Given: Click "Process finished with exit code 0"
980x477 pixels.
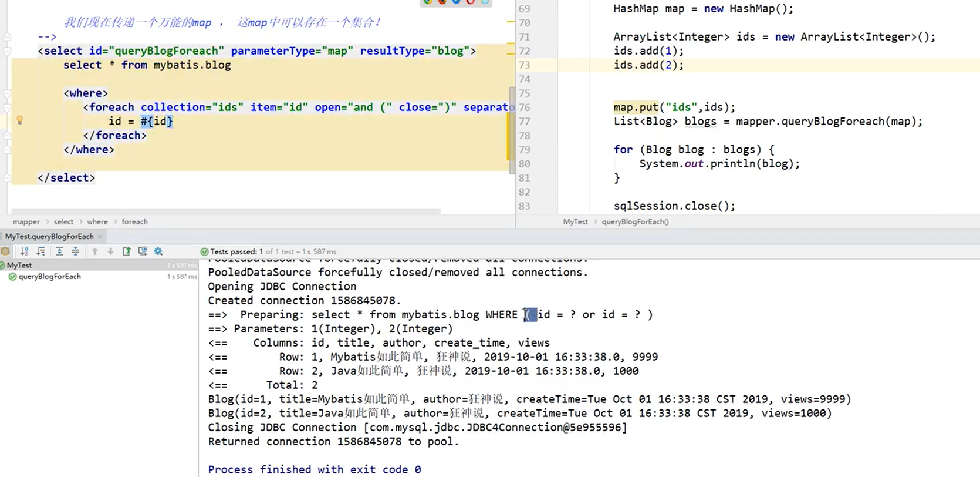Looking at the screenshot, I should [315, 470].
